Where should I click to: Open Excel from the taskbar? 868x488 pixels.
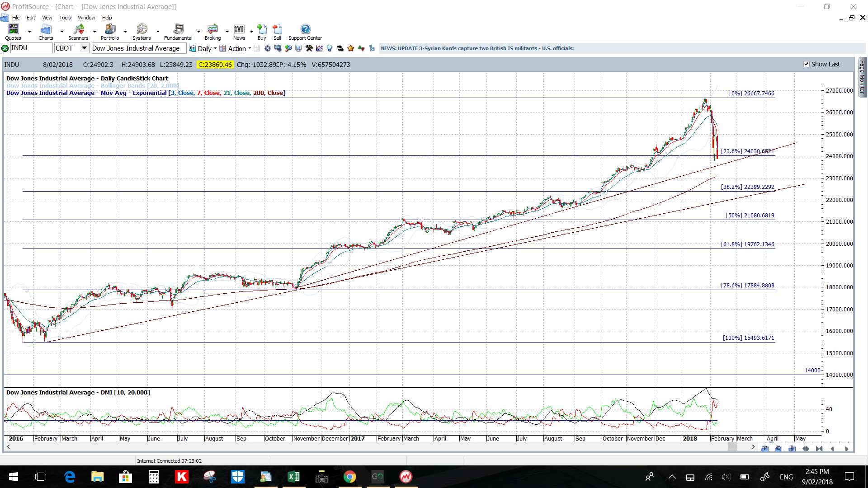click(293, 477)
